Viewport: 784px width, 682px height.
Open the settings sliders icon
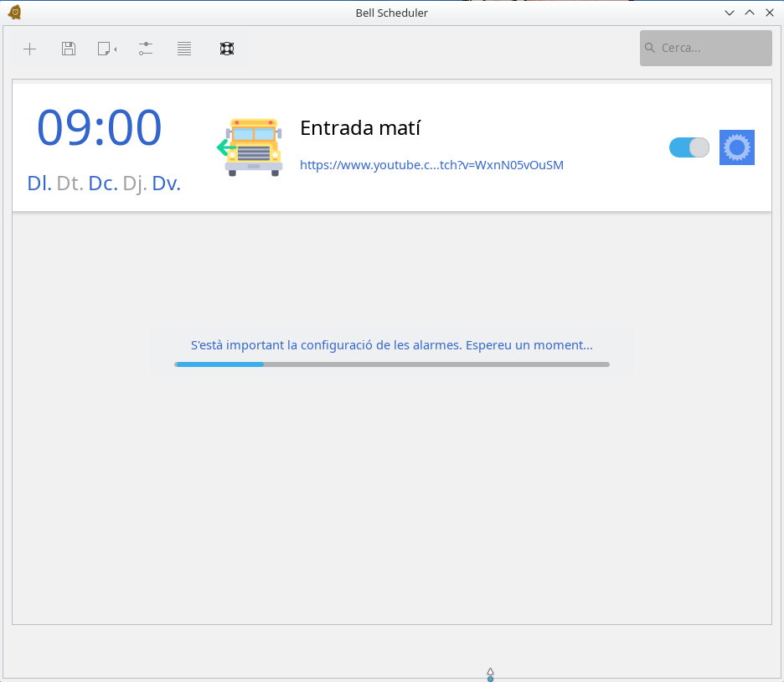(x=146, y=49)
